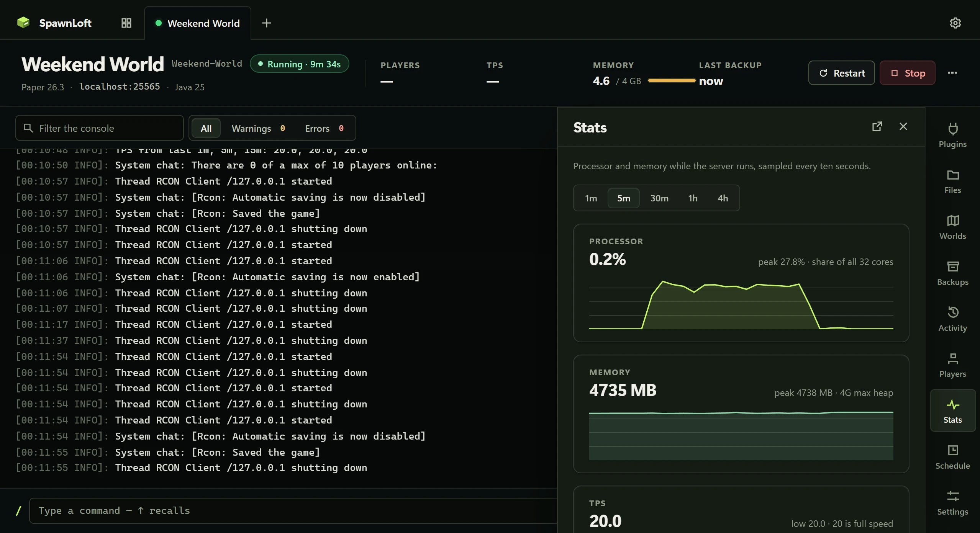Click the '4735 MB' memory value
The image size is (980, 533).
pos(623,390)
